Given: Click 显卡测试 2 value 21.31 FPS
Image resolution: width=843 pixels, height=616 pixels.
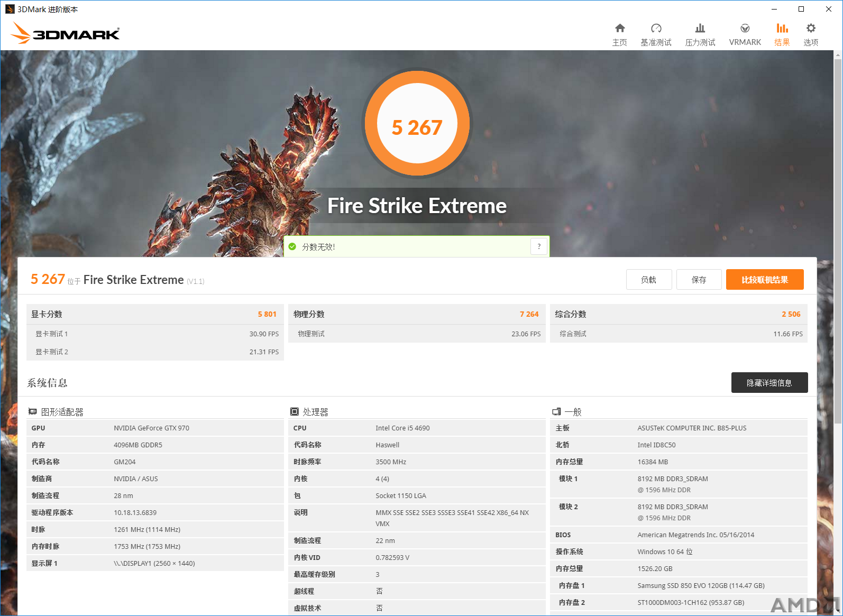Looking at the screenshot, I should click(x=264, y=352).
